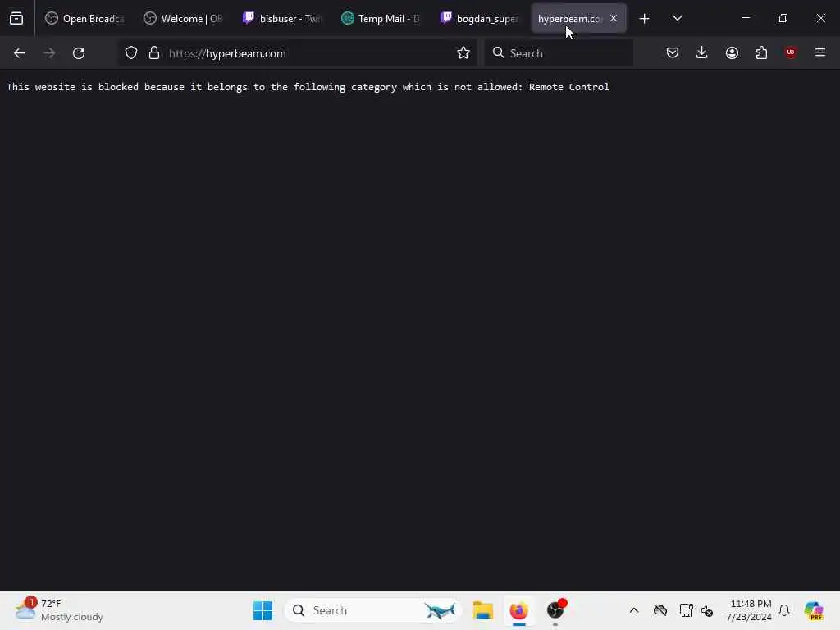Open a new tab with plus button
Viewport: 840px width, 630px height.
pyautogui.click(x=645, y=19)
